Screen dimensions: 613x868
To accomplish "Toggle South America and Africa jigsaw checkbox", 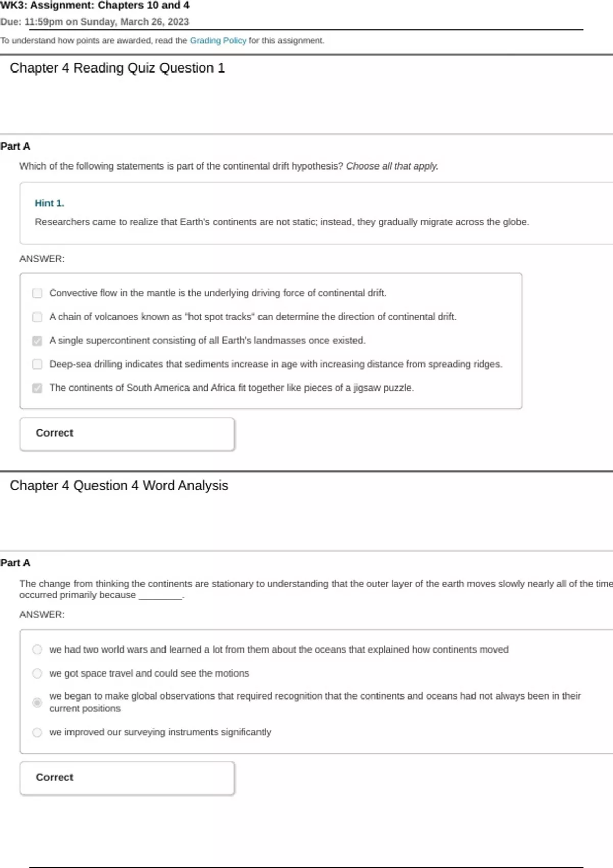I will tap(37, 388).
